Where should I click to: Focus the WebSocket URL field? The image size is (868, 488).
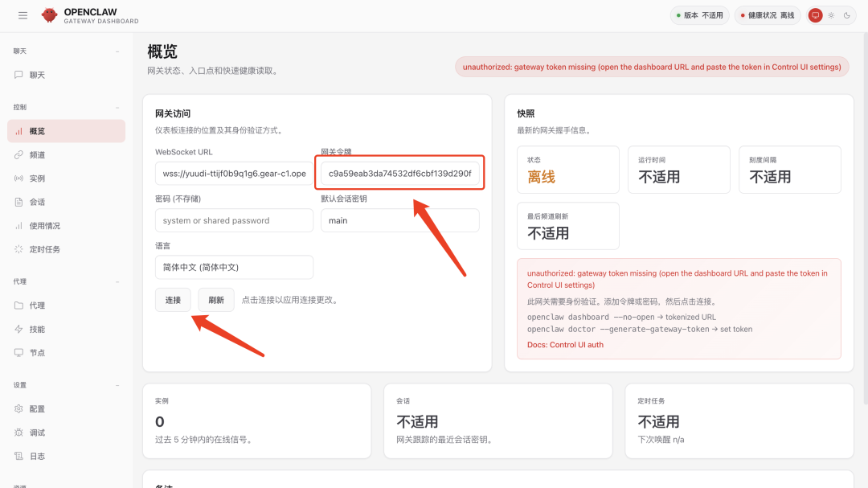tap(234, 174)
